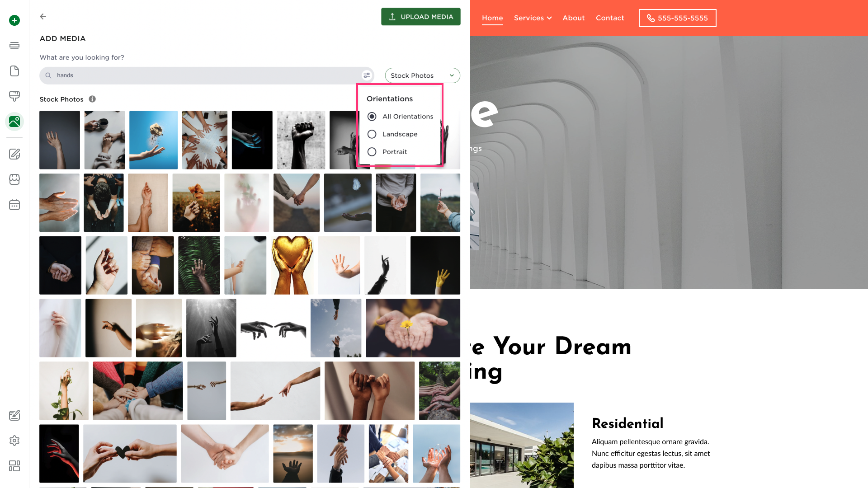Open the settings gear icon
This screenshot has height=488, width=868.
14,441
